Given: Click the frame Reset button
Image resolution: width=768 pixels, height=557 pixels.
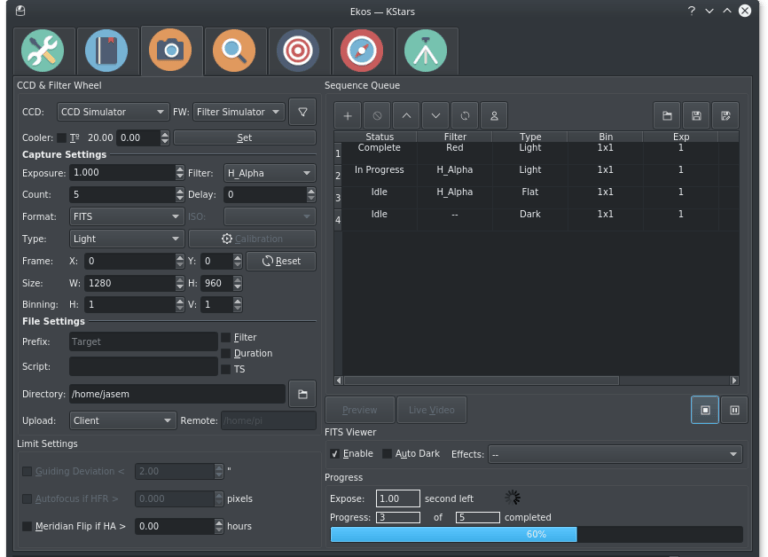Looking at the screenshot, I should (x=282, y=261).
